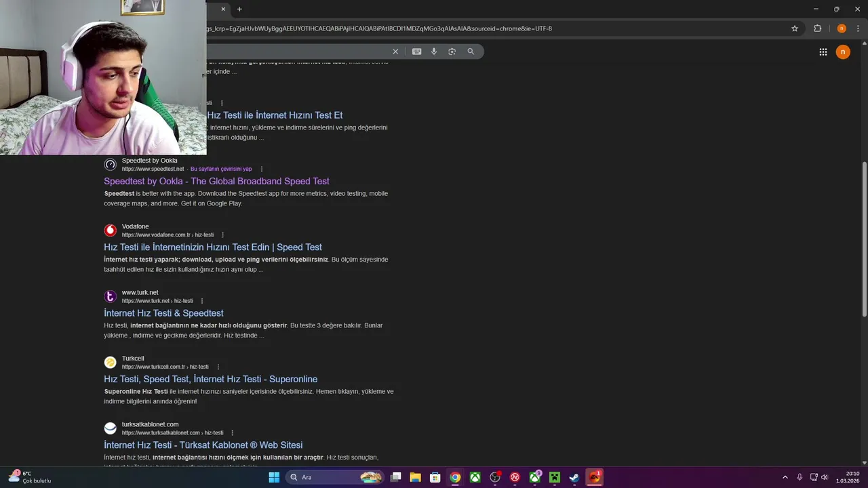Open Steam from the taskbar
This screenshot has height=488, width=868.
pos(574,477)
